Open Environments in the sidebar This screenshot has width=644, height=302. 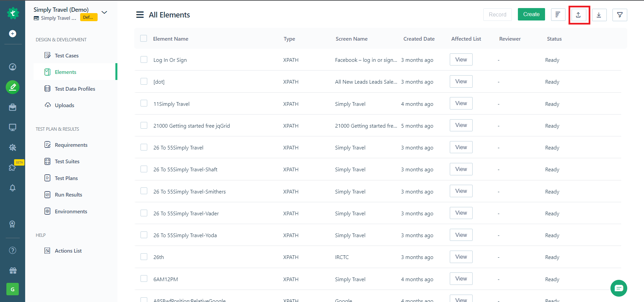pos(71,212)
